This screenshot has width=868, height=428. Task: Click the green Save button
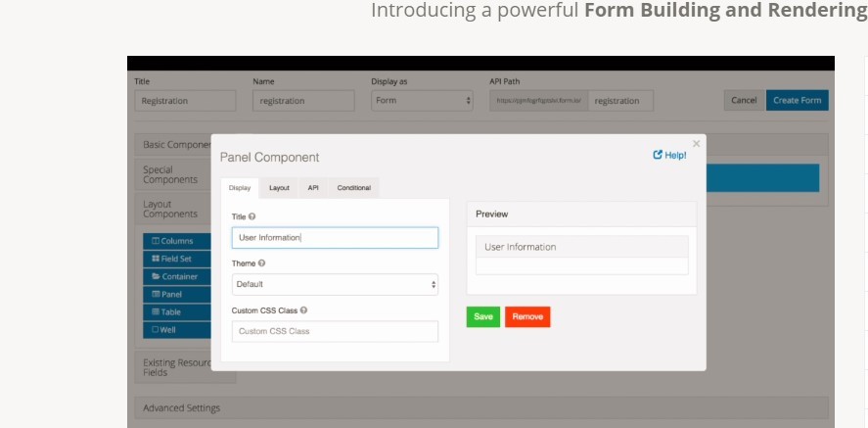coord(483,317)
